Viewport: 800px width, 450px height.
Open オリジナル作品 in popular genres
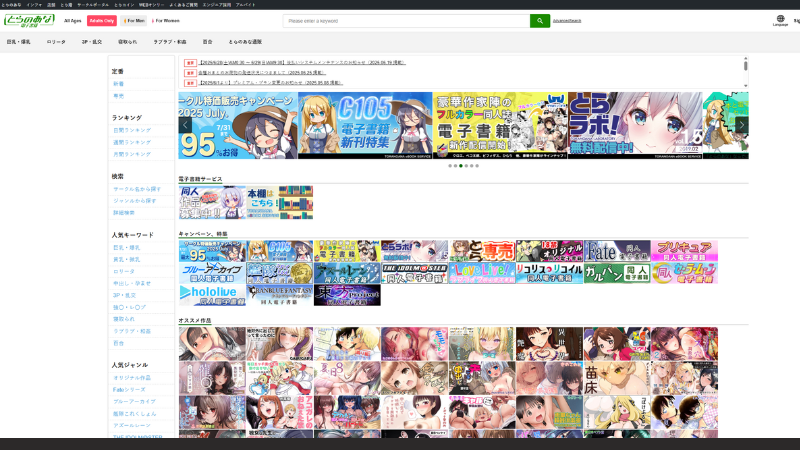point(132,378)
